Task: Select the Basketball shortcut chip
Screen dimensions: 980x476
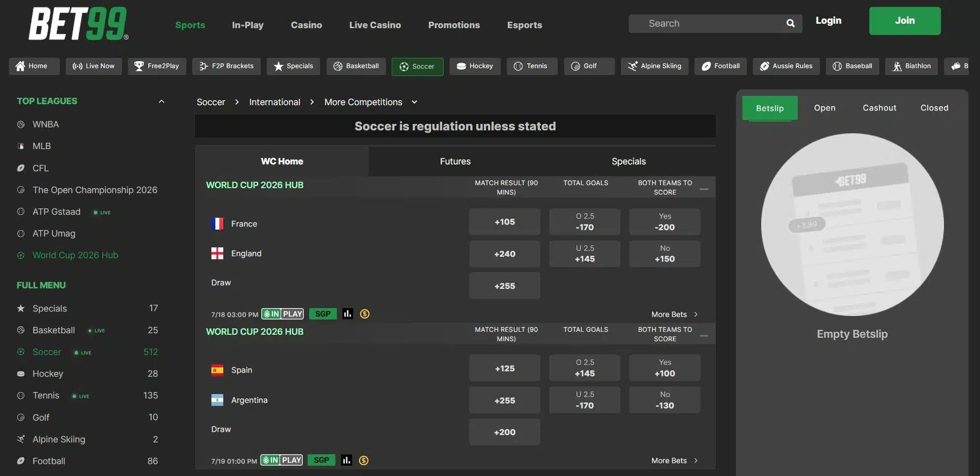Action: click(356, 66)
